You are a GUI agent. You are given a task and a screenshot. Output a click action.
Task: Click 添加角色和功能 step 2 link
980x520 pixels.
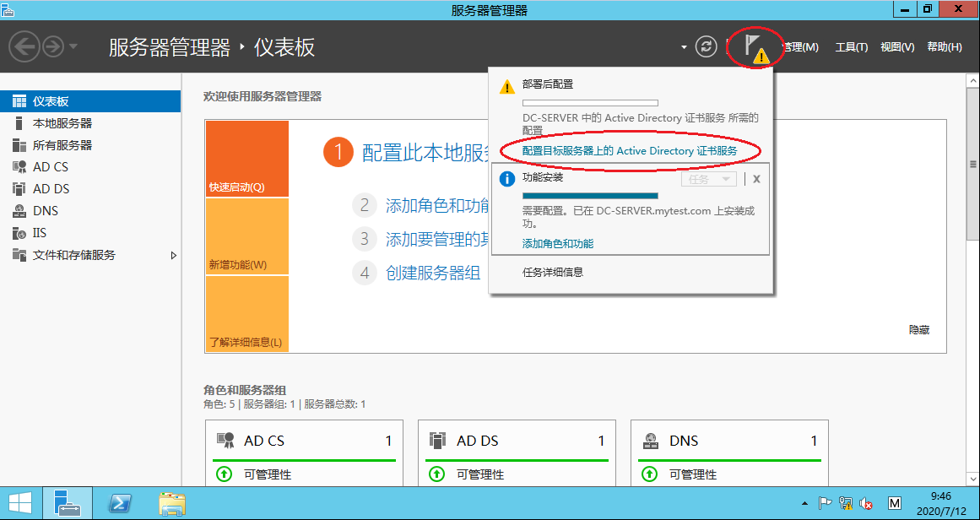click(x=437, y=206)
